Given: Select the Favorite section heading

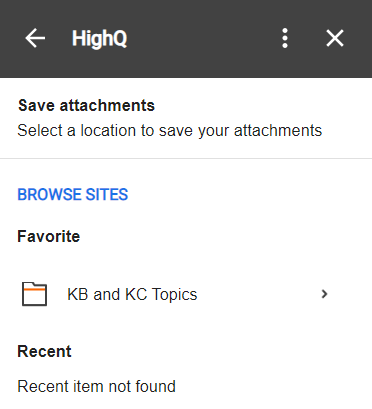Looking at the screenshot, I should pyautogui.click(x=49, y=236).
